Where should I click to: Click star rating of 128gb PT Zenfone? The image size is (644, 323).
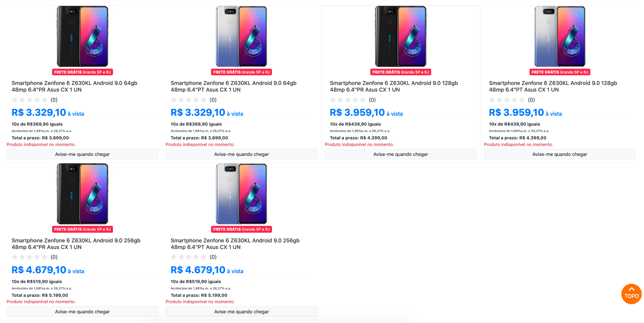coord(507,100)
